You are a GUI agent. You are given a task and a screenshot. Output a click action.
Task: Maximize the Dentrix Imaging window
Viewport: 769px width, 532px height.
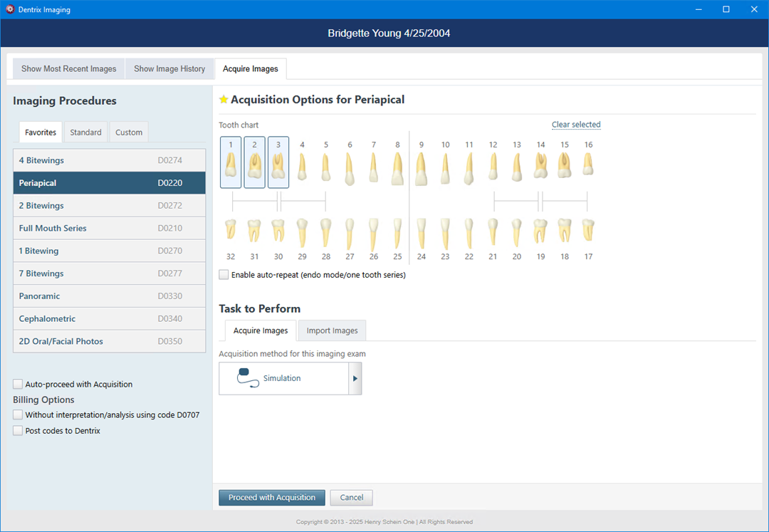726,9
